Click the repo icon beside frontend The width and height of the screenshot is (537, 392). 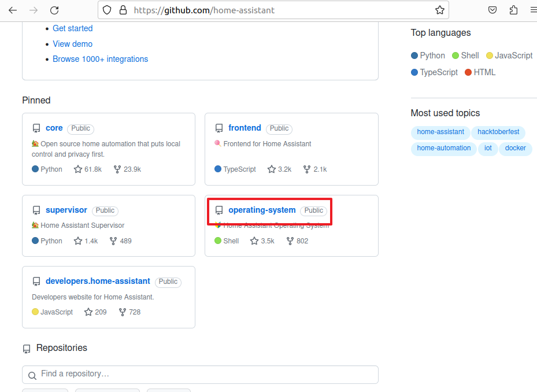coord(219,128)
